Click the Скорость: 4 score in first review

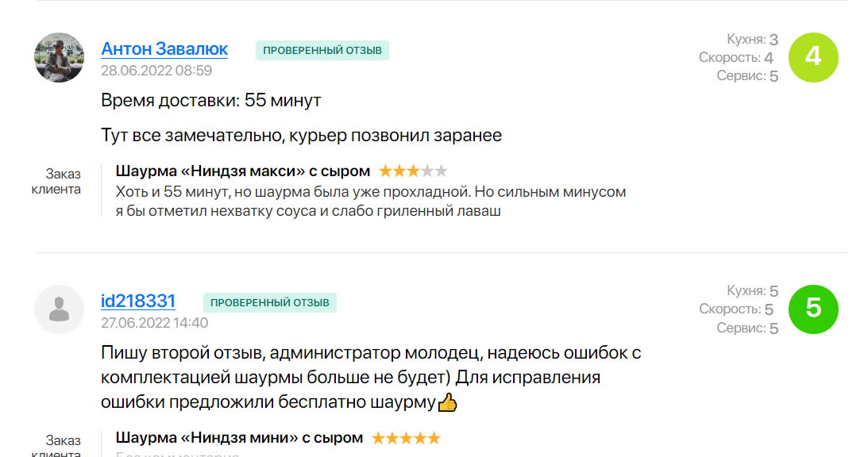(736, 57)
